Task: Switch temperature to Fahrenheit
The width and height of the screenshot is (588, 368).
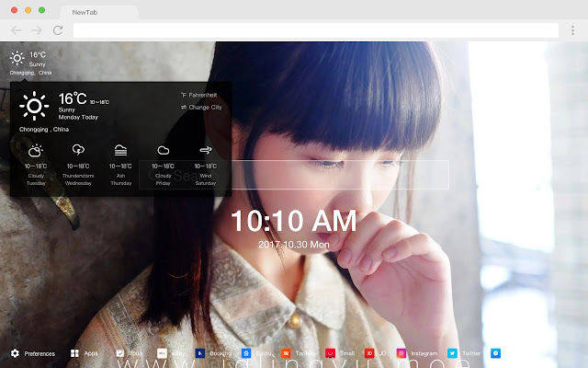Action: click(x=199, y=96)
